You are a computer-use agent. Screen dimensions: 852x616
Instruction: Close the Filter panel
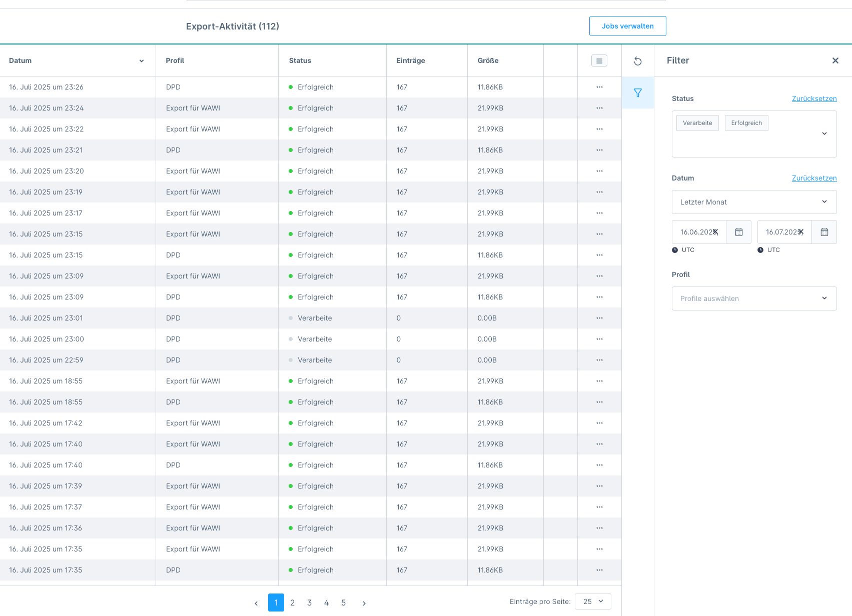pos(835,60)
